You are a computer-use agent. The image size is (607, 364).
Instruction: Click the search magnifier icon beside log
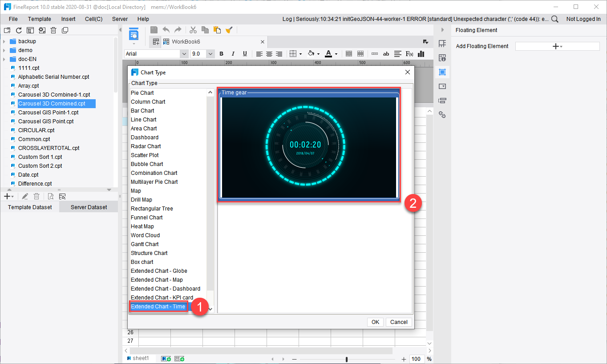click(555, 19)
